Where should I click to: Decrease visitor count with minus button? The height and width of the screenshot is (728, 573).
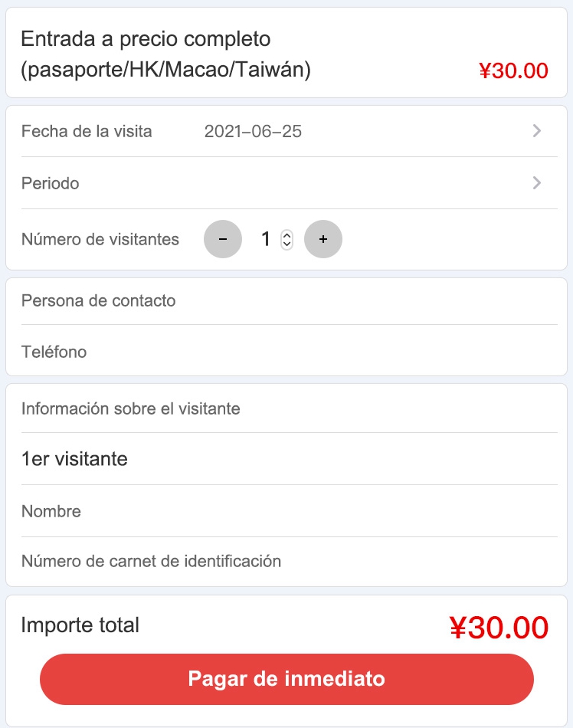[222, 240]
